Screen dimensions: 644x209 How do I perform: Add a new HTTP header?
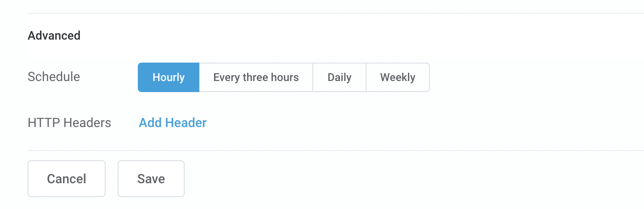[x=173, y=123]
